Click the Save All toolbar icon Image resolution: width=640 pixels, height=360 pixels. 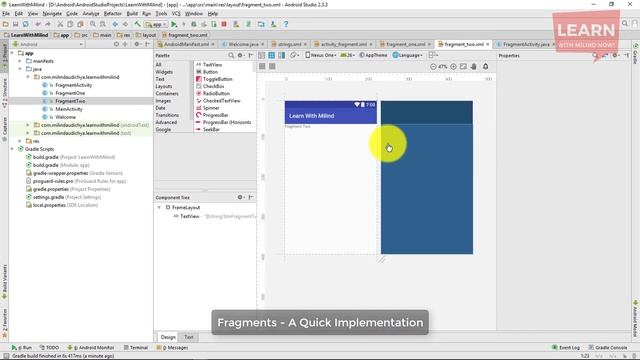pyautogui.click(x=16, y=24)
